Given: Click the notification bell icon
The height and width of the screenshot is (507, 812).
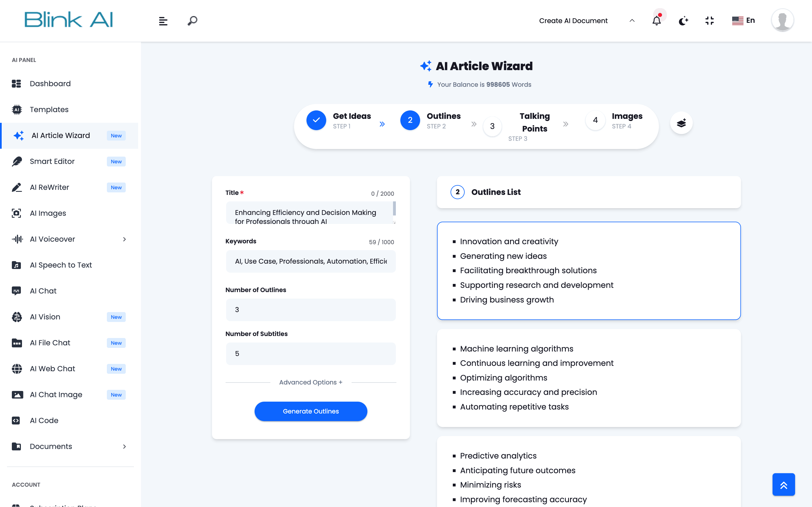Looking at the screenshot, I should 656,21.
